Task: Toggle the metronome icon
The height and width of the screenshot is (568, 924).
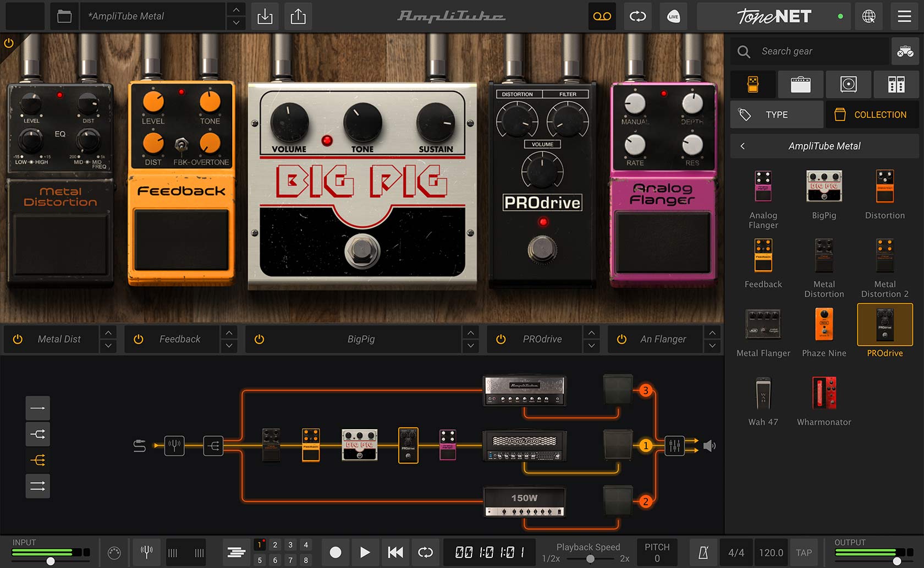Action: 703,553
